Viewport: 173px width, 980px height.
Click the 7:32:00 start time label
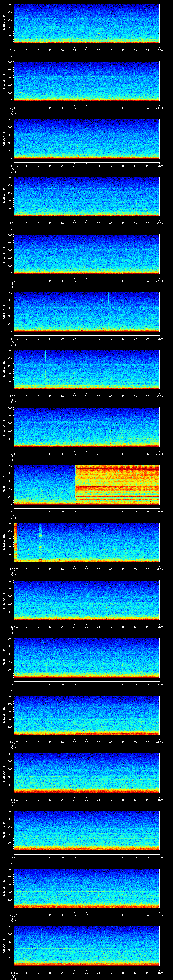coord(13,223)
